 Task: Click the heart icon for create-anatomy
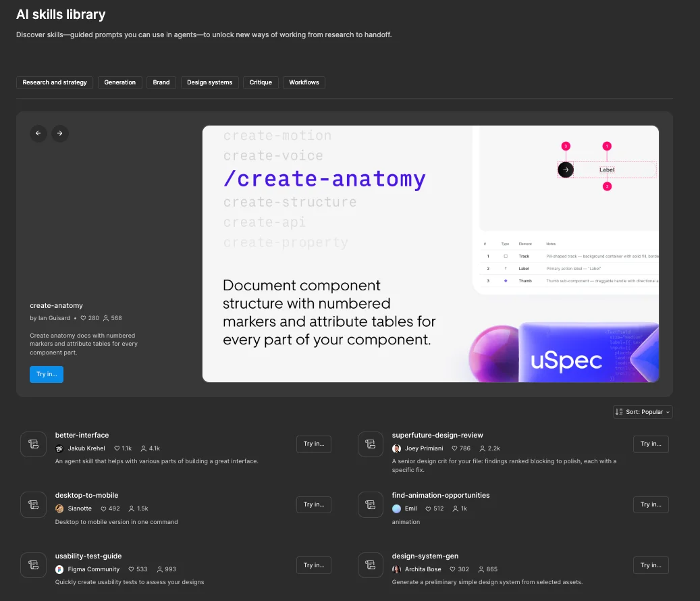pyautogui.click(x=83, y=318)
